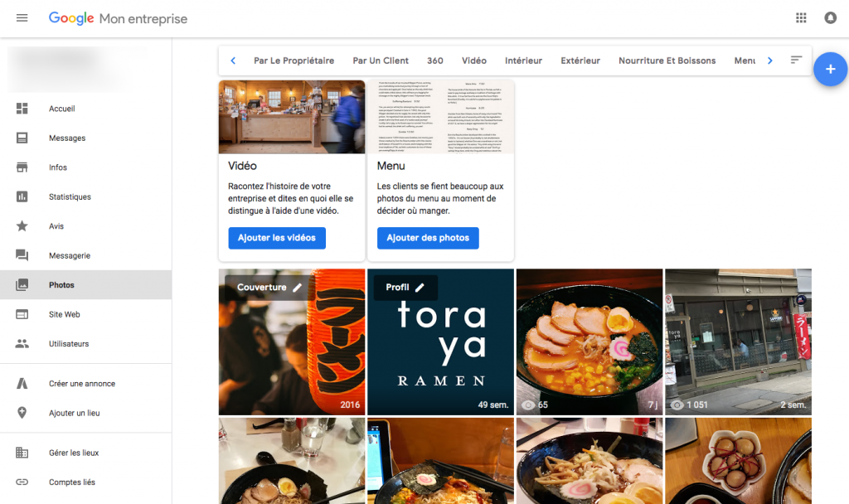
Task: Open the Nourriture Et Boissons tab
Action: tap(667, 61)
